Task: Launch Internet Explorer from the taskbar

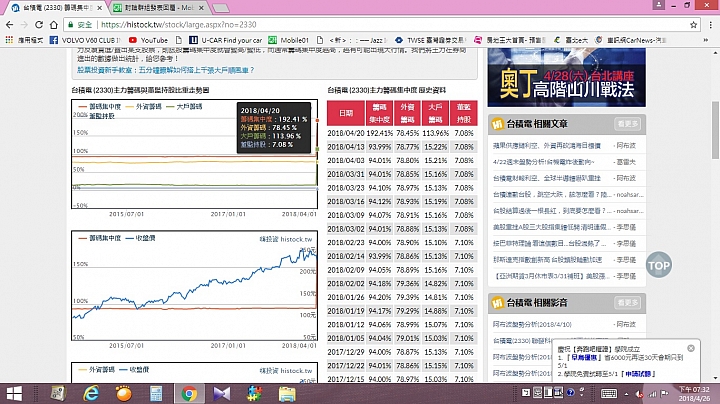Action: point(91,394)
